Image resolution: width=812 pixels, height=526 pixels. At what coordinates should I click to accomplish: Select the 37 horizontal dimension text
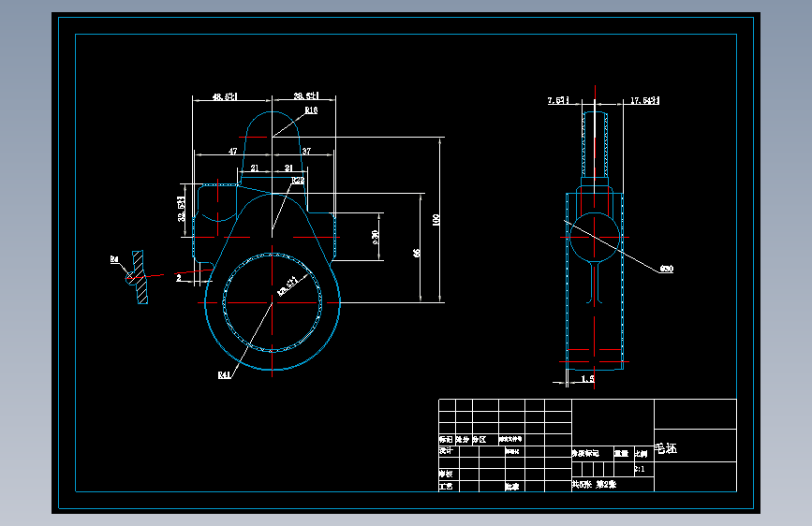(x=306, y=151)
